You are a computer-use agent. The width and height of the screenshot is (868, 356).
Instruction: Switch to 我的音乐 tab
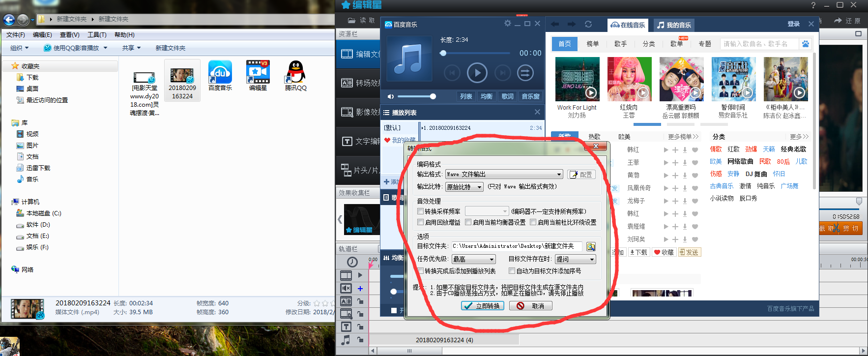coord(674,25)
